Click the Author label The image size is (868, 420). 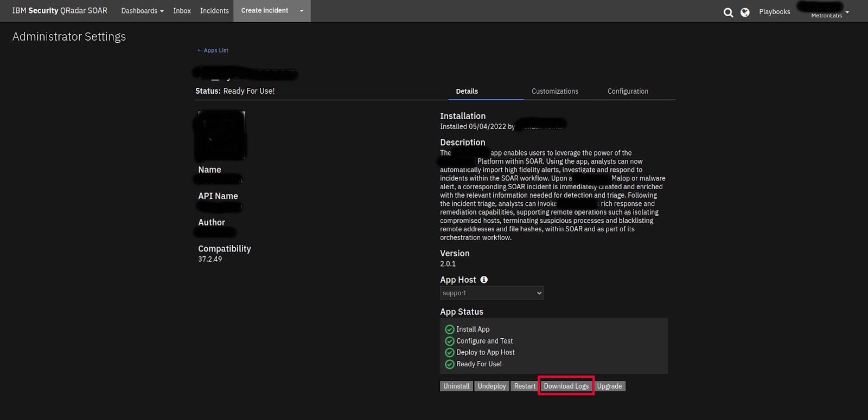coord(212,222)
